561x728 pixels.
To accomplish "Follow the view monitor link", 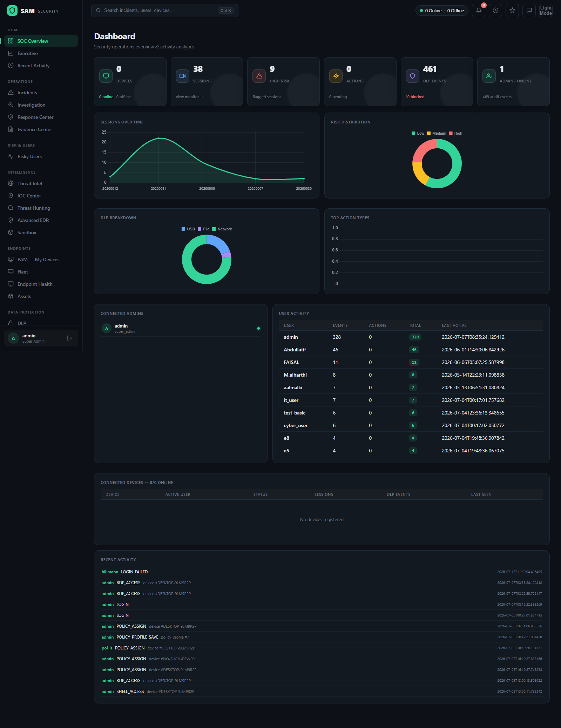I will tap(189, 97).
